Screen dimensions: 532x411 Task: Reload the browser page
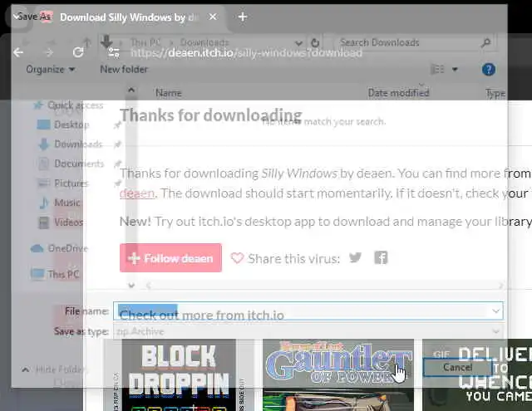click(78, 52)
